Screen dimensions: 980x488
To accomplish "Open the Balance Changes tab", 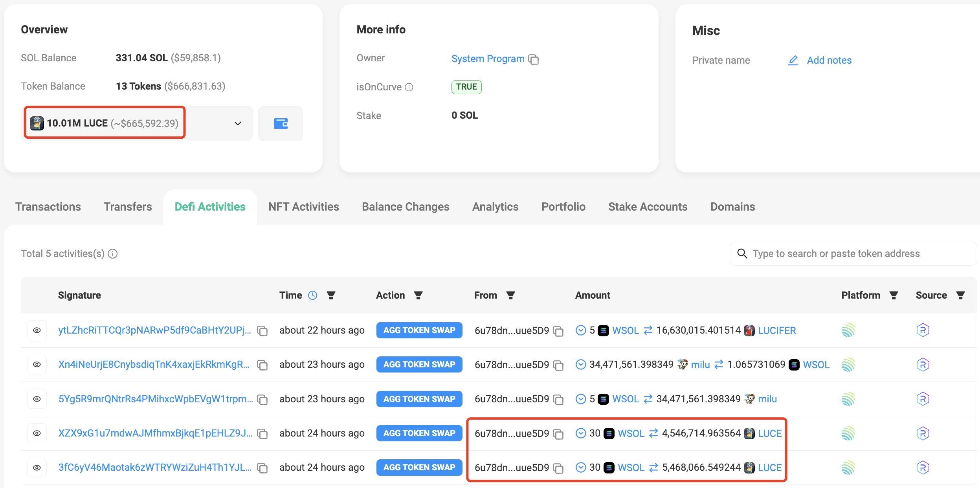I will click(406, 207).
